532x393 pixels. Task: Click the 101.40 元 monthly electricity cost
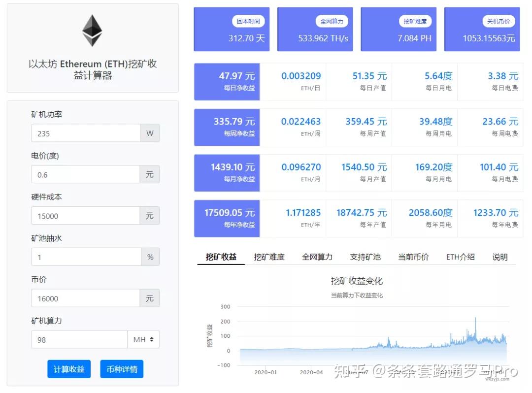click(499, 167)
